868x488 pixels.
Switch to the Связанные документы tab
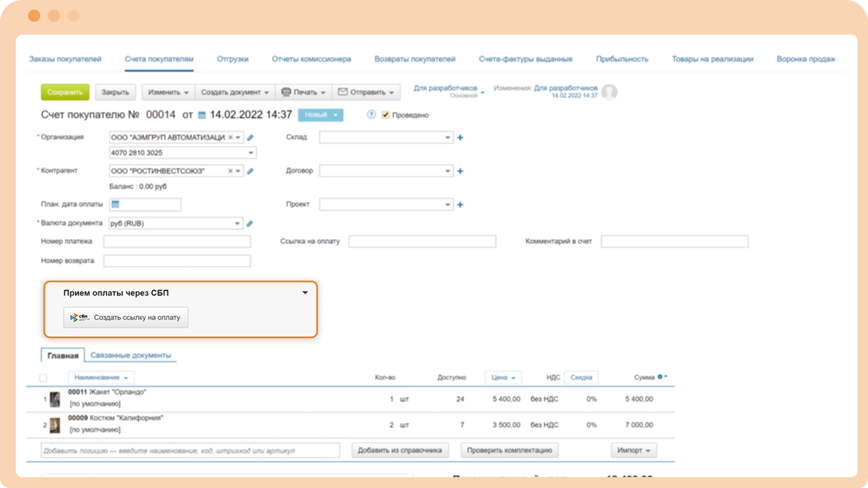pyautogui.click(x=131, y=355)
